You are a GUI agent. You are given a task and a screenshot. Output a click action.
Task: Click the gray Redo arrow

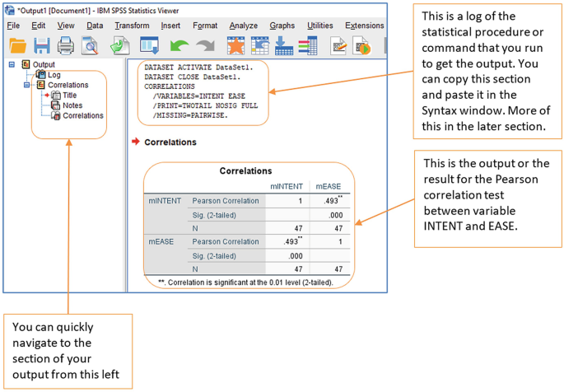206,46
